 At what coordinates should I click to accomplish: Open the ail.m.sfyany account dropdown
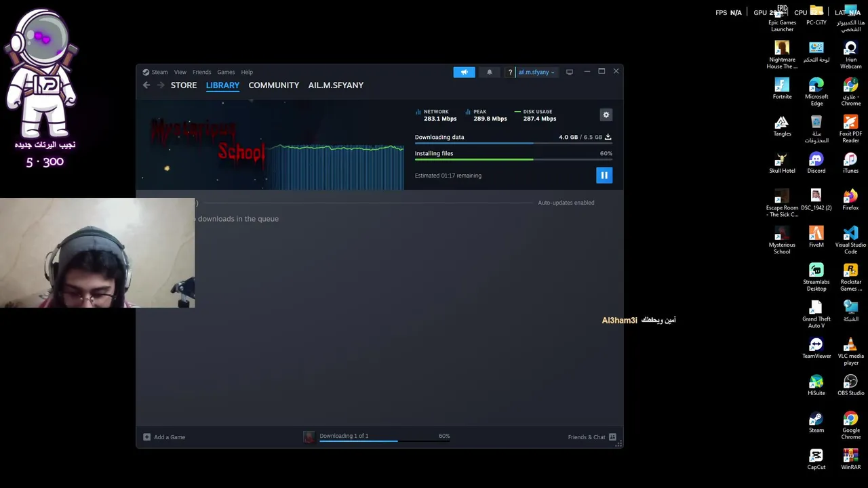pos(536,73)
